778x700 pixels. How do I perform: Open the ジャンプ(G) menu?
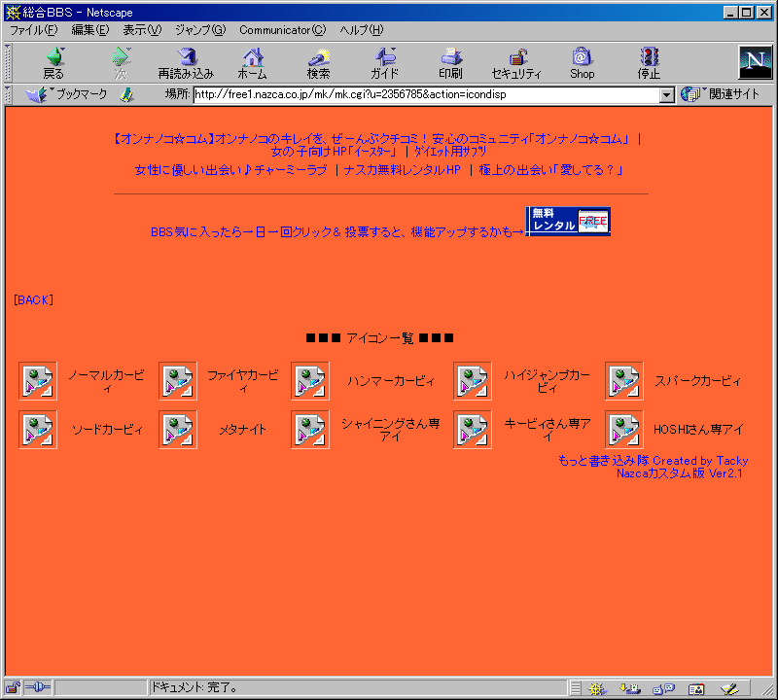coord(200,30)
